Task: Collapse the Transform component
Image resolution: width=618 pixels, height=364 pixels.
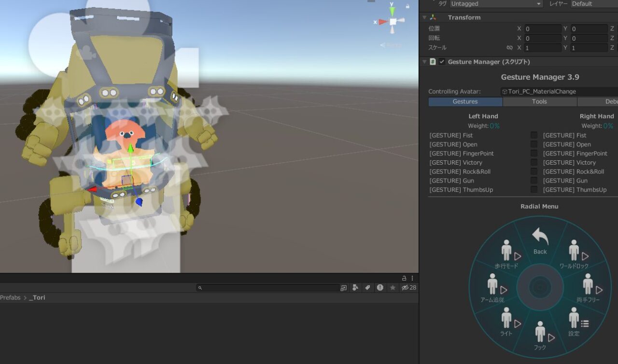Action: [x=424, y=17]
